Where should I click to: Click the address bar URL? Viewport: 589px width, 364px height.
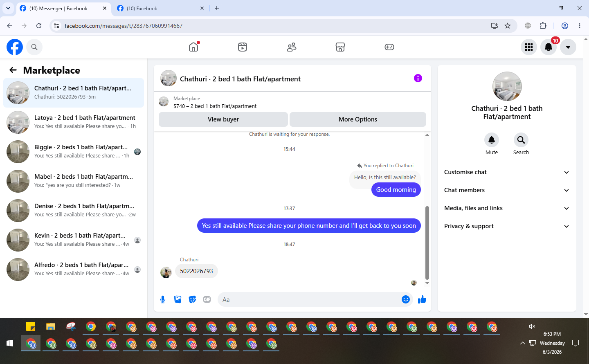tap(124, 26)
